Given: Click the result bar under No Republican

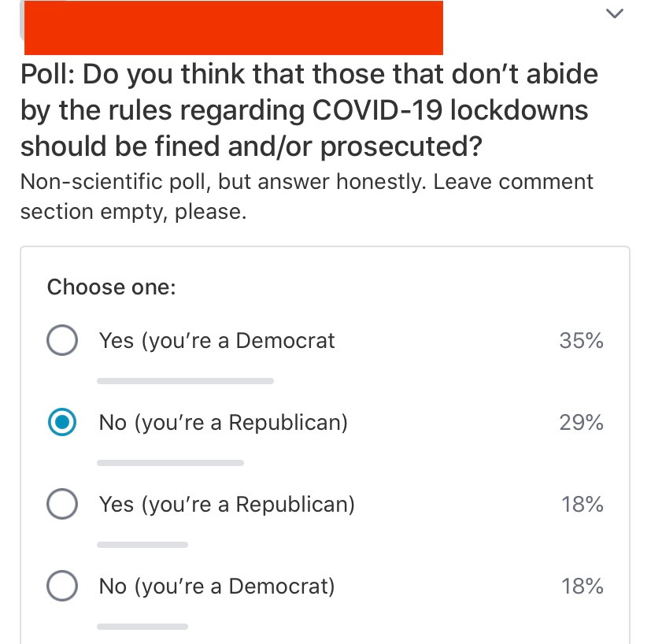Looking at the screenshot, I should coord(170,463).
